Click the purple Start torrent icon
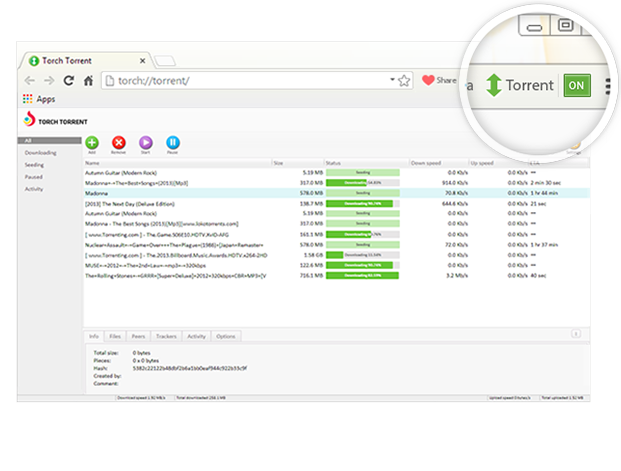This screenshot has height=471, width=621. (x=145, y=142)
